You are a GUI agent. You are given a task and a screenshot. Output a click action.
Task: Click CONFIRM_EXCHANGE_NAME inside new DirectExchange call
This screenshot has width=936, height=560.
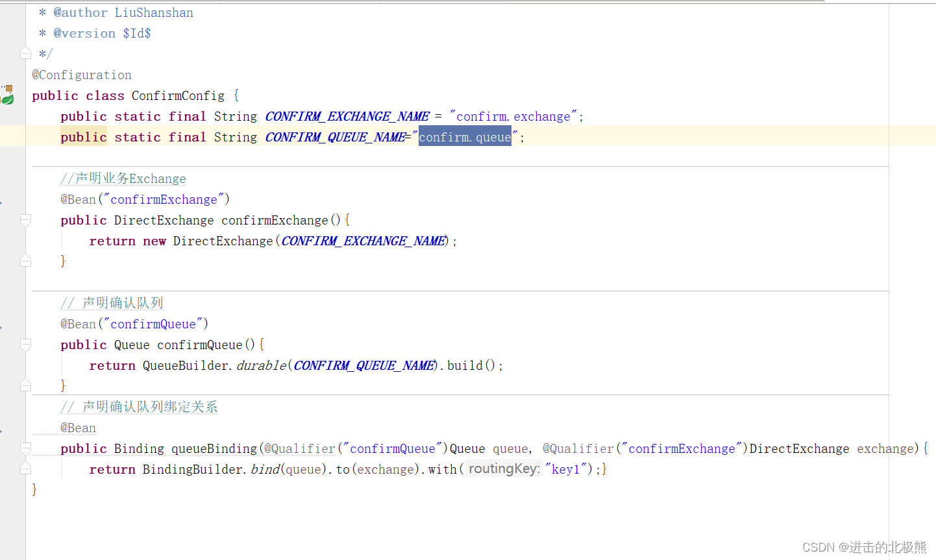(363, 241)
